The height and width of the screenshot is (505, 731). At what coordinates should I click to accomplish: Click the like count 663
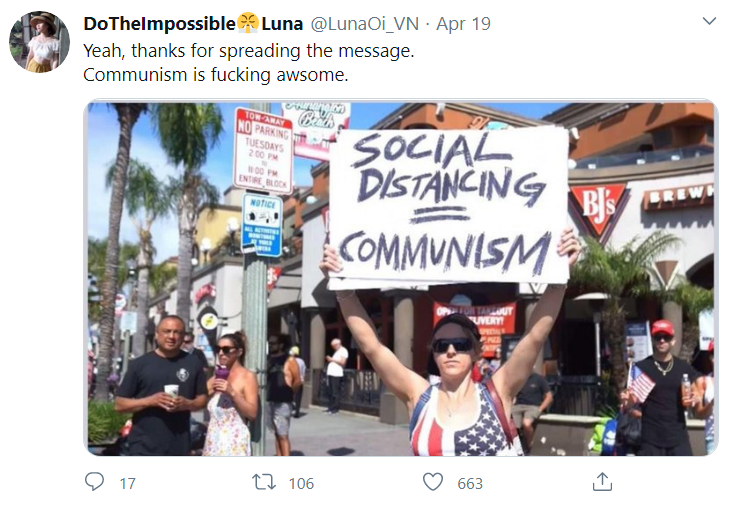click(x=470, y=484)
